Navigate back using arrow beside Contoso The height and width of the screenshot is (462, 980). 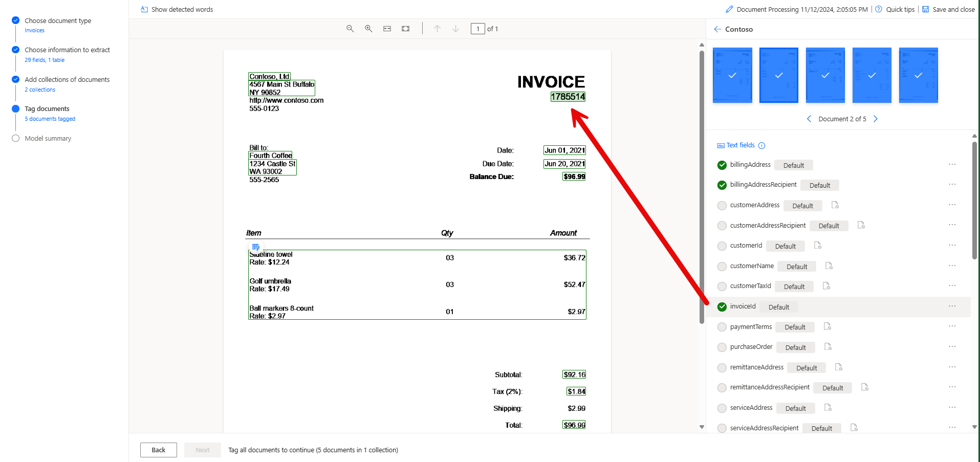click(x=717, y=29)
